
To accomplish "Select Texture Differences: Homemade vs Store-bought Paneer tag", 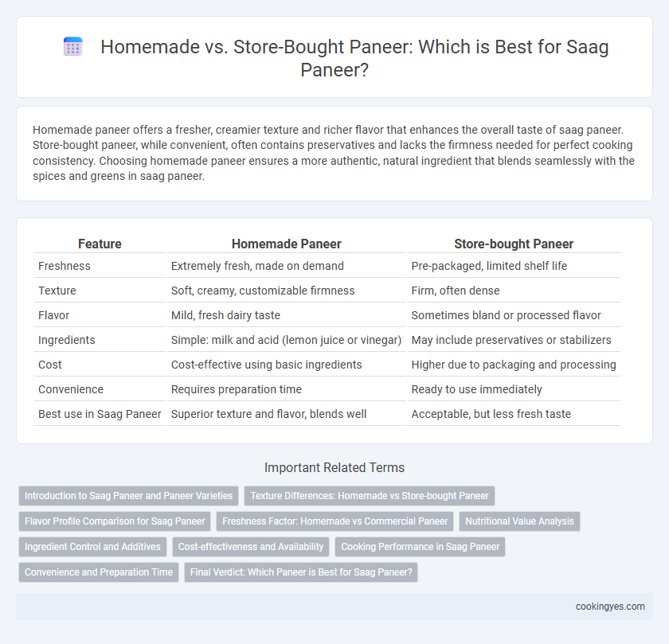I will 370,496.
